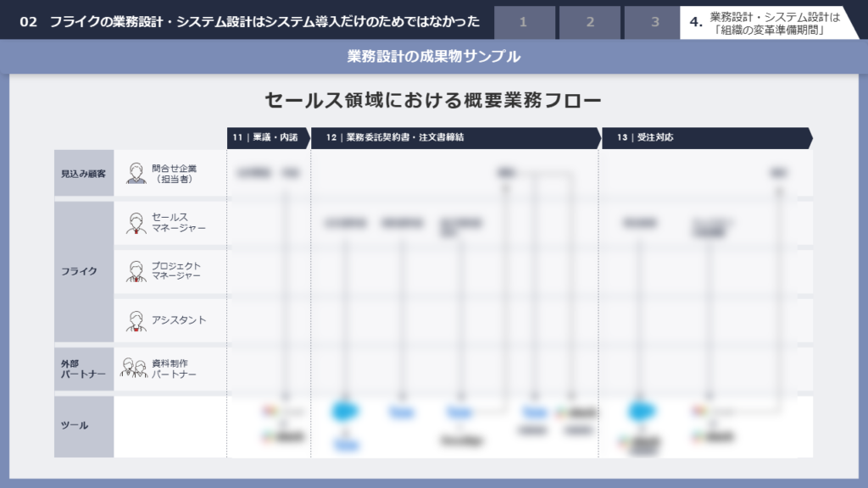Click the アシスタント person icon
The height and width of the screenshot is (488, 868).
pyautogui.click(x=136, y=321)
